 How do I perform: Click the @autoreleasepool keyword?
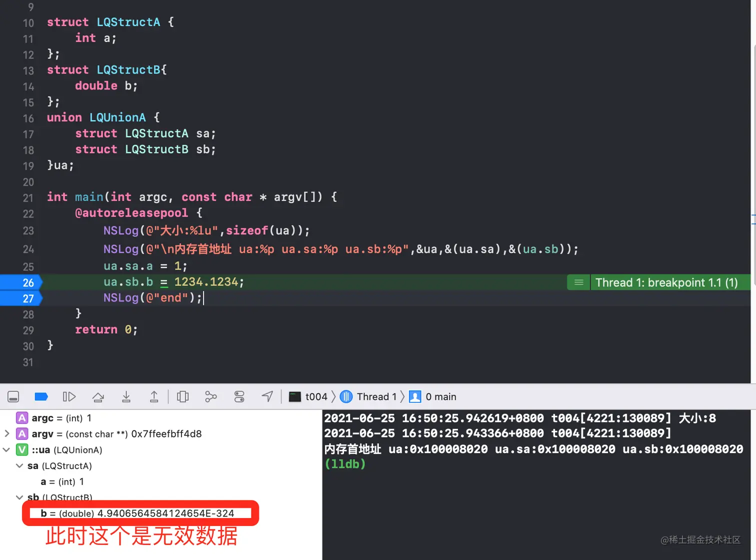pyautogui.click(x=131, y=212)
